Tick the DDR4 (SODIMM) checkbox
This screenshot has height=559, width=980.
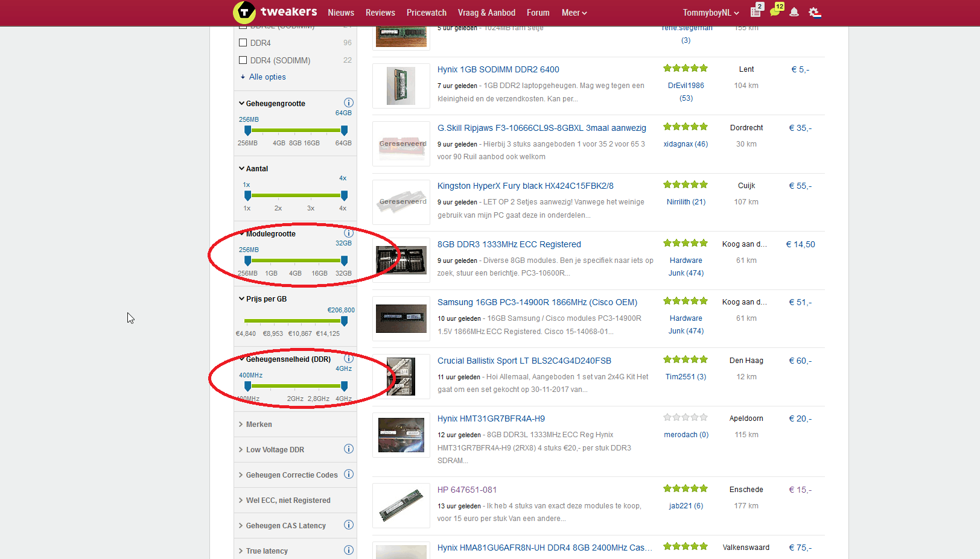point(243,60)
